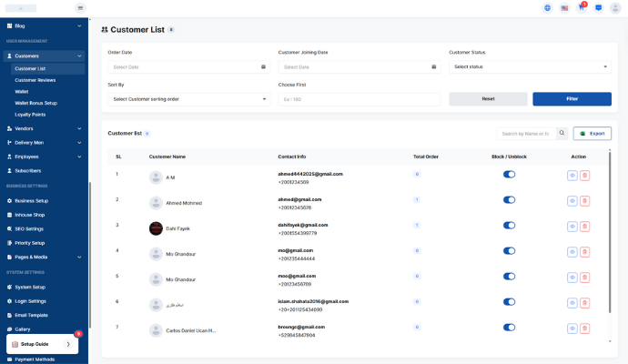View details of customer A M
Image resolution: width=628 pixels, height=364 pixels.
[572, 175]
